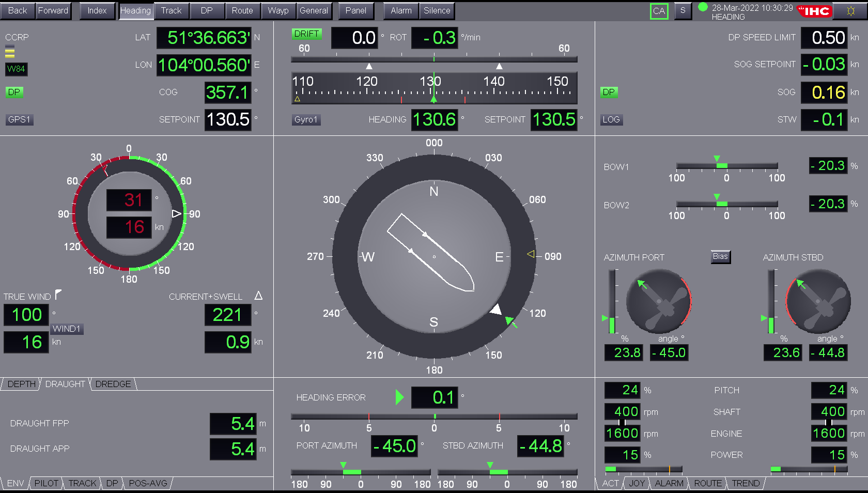Screen dimensions: 868x493
Task: Toggle the DP mode indicator
Action: coord(14,92)
